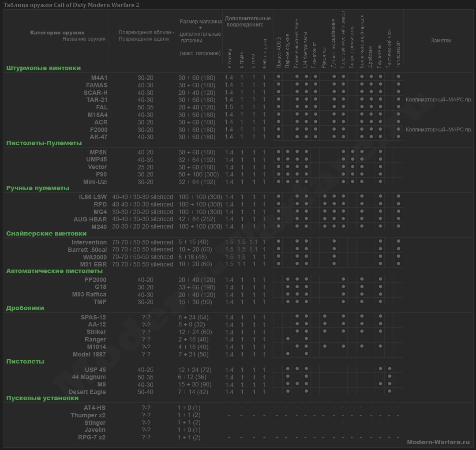Select the rotated "Тактический нож" column header
This screenshot has width=476, height=450.
[389, 49]
